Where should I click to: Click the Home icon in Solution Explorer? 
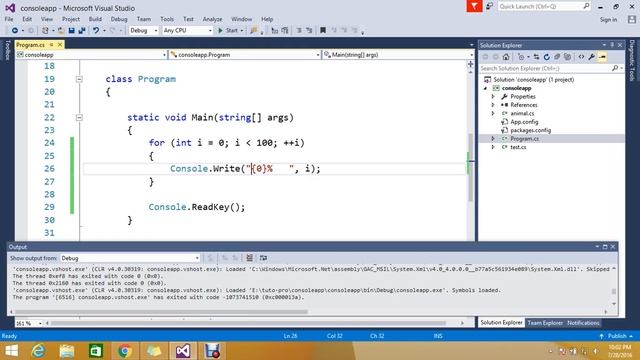point(506,57)
